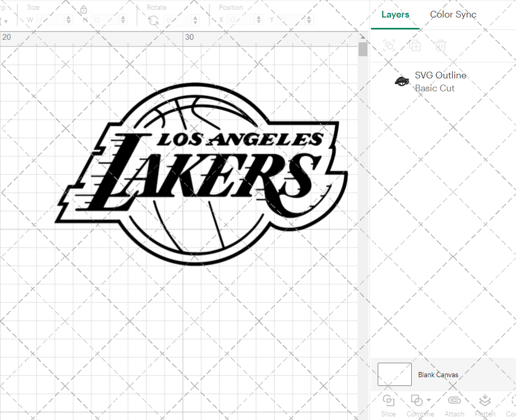Image resolution: width=516 pixels, height=420 pixels.
Task: Click the SVG Outline layer thumbnail
Action: pos(402,81)
